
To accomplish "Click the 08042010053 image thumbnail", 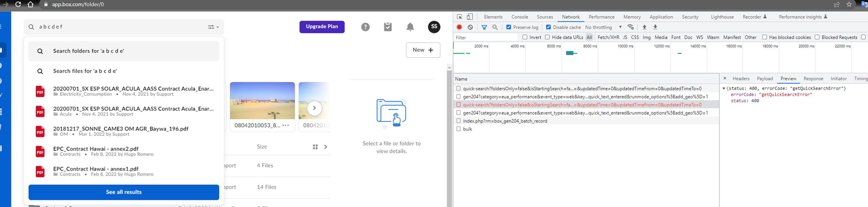I will pyautogui.click(x=262, y=100).
